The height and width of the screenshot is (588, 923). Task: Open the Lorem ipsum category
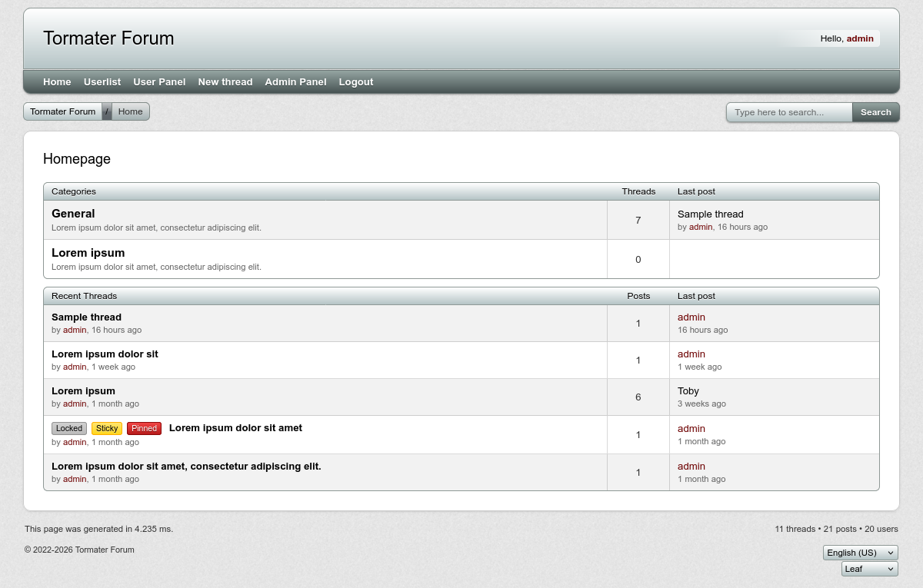[88, 253]
